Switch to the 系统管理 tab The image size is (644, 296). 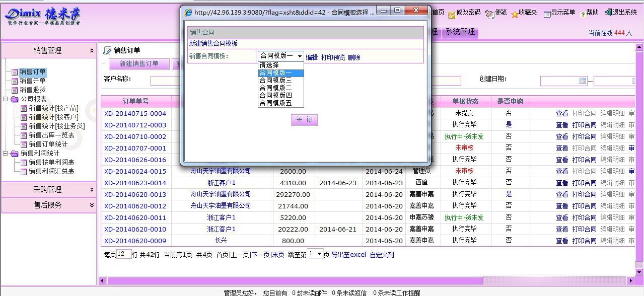coord(460,32)
